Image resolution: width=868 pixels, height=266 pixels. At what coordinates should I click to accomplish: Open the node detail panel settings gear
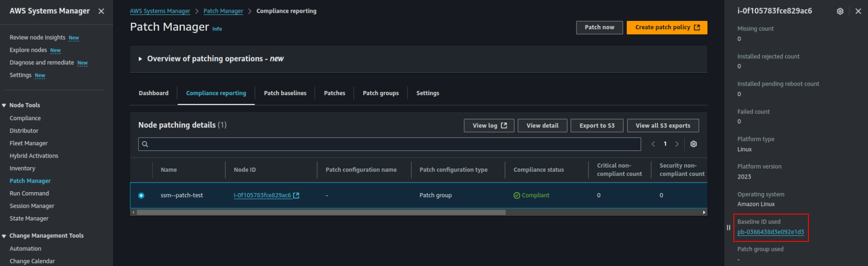coord(840,11)
